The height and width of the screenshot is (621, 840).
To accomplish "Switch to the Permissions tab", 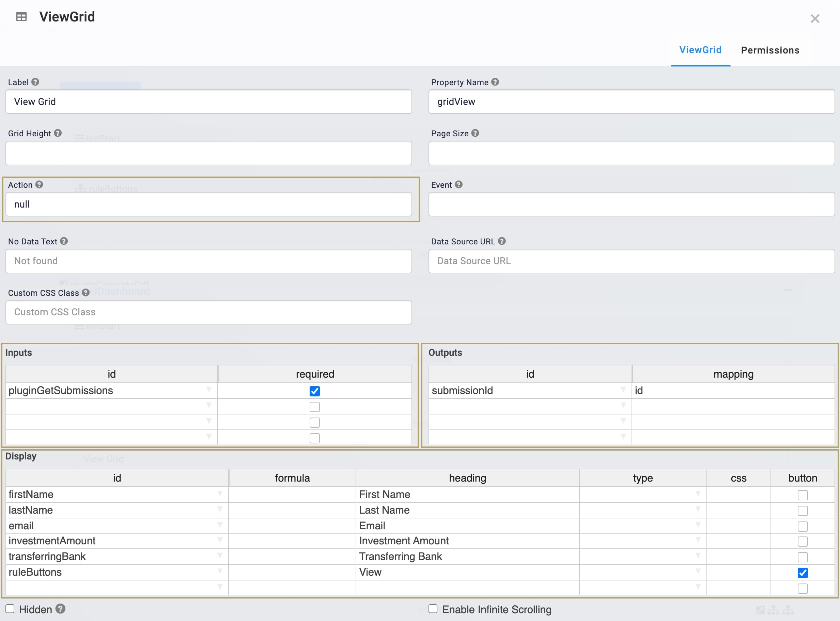I will (x=770, y=50).
